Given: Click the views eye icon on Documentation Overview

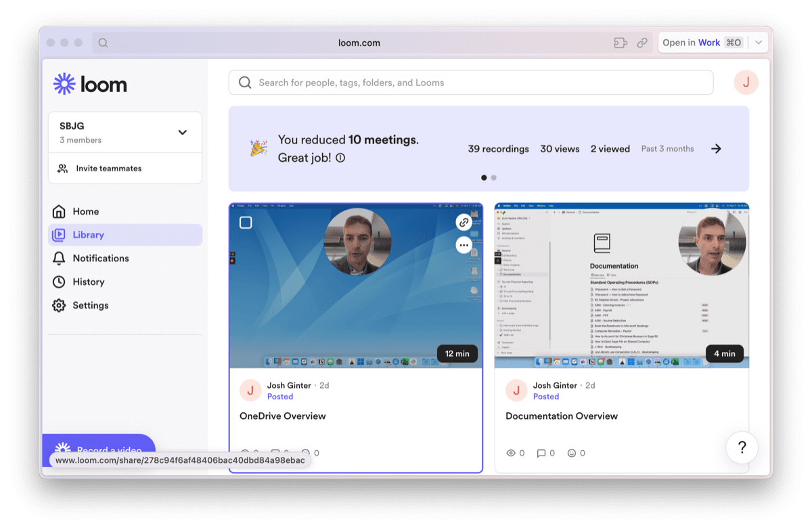Looking at the screenshot, I should click(x=511, y=453).
